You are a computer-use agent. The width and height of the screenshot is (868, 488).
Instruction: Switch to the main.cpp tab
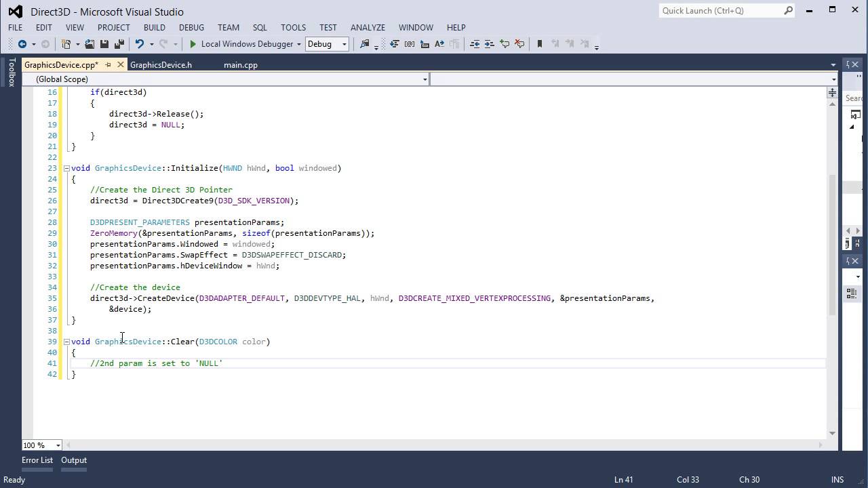point(241,65)
